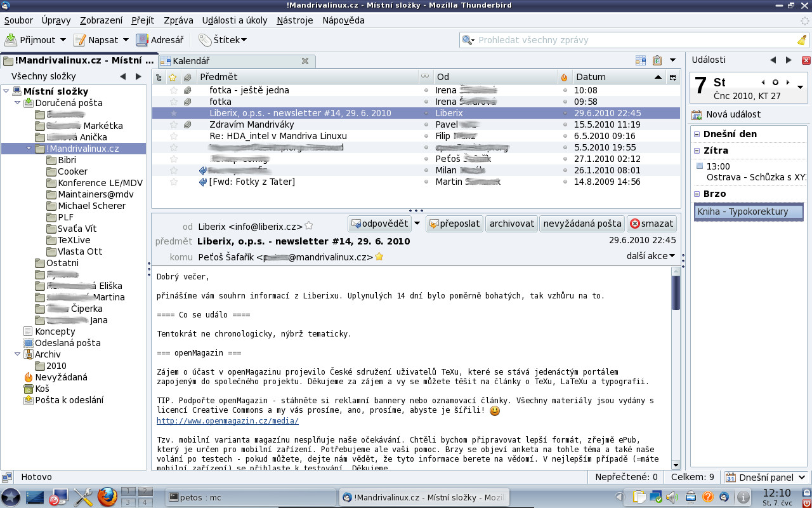Collapse the Zítra section
Screen dimensions: 812x508
tap(697, 150)
